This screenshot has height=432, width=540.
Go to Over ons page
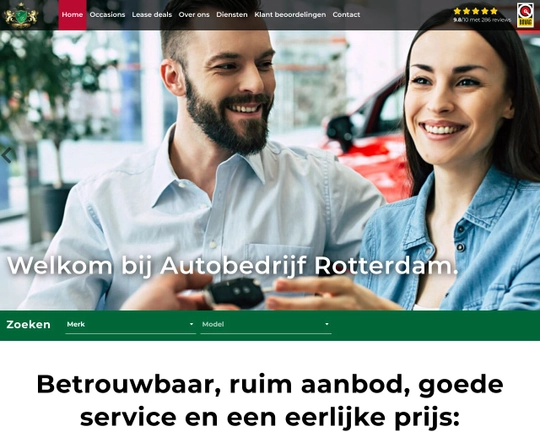[194, 15]
